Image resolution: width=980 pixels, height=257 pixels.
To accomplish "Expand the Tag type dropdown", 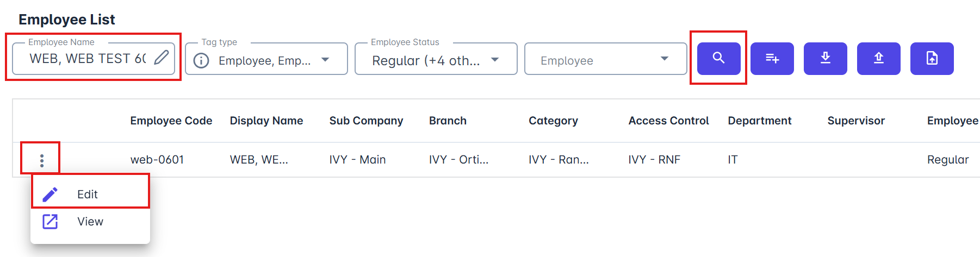I will pyautogui.click(x=325, y=60).
